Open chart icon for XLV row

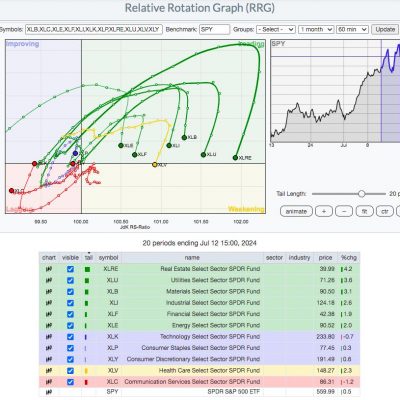pyautogui.click(x=49, y=371)
